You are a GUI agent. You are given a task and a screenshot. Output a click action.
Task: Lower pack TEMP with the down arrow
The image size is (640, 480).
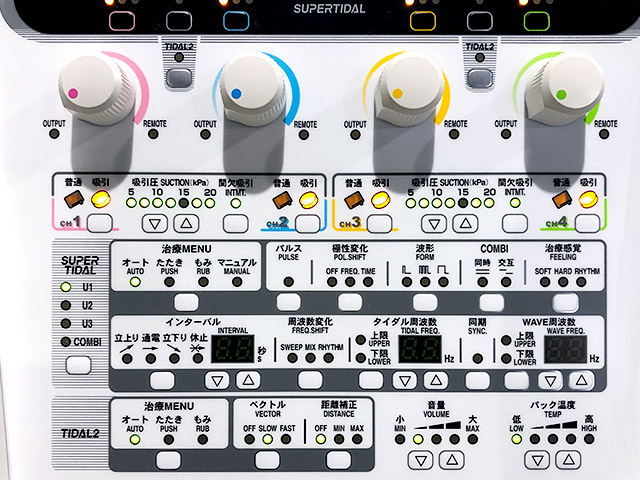[x=538, y=460]
